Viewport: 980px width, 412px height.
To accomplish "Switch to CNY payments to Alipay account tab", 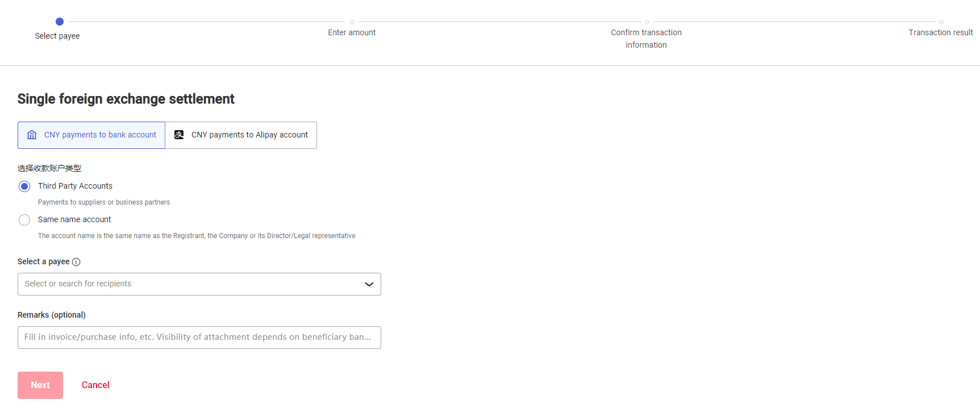I will click(x=241, y=135).
